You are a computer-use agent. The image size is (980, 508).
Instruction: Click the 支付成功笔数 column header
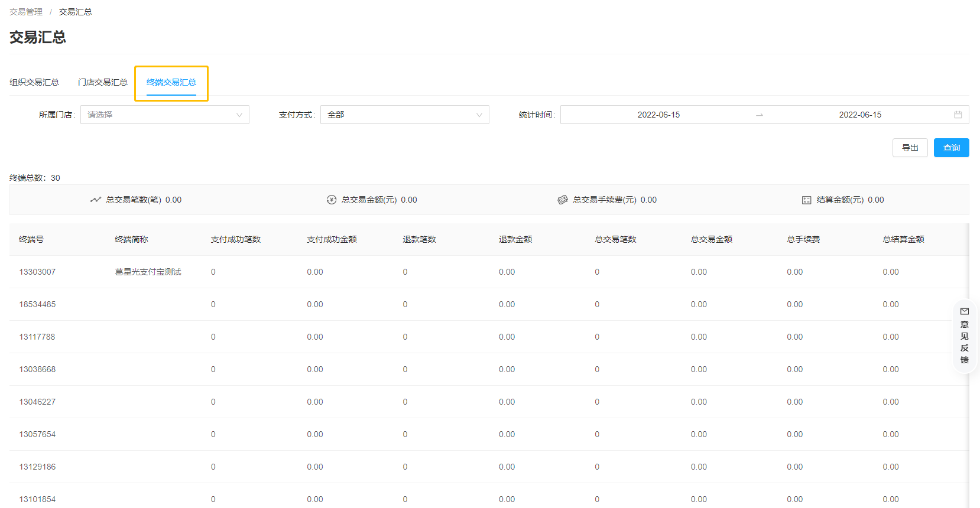coord(236,239)
